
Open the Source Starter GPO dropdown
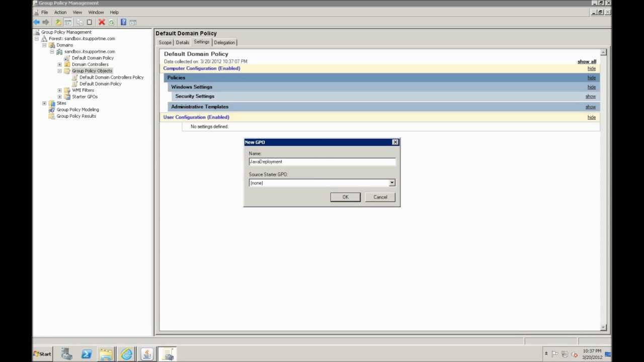coord(392,183)
